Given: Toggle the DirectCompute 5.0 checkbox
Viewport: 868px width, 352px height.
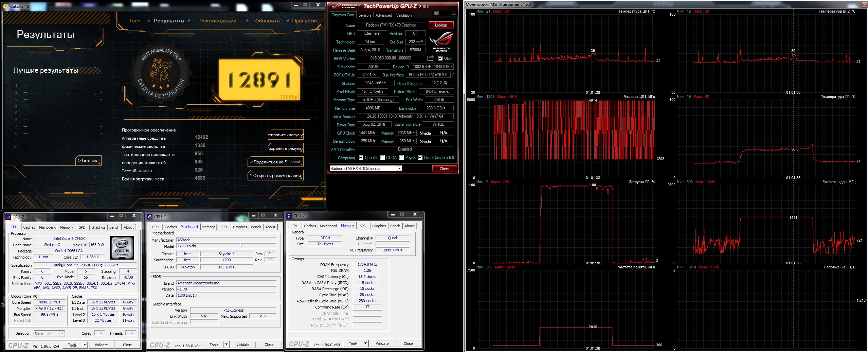Looking at the screenshot, I should coord(420,158).
